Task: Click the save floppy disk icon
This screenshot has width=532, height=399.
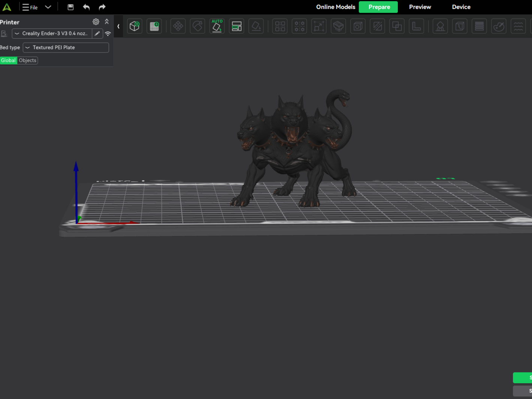Action: [70, 7]
